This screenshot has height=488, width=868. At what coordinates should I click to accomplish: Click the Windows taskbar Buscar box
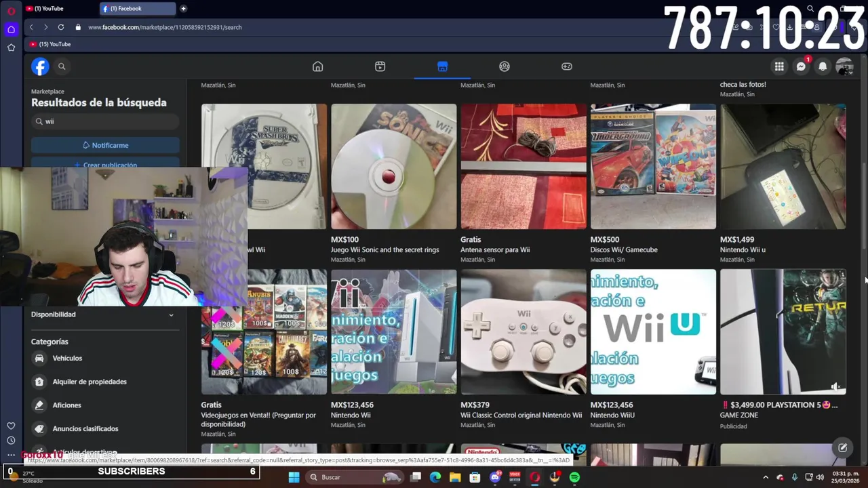tap(356, 477)
